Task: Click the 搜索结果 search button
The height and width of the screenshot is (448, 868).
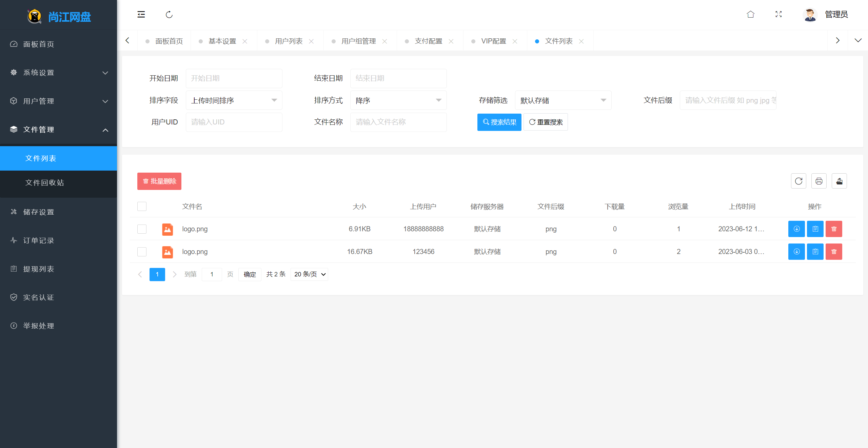Action: tap(499, 122)
